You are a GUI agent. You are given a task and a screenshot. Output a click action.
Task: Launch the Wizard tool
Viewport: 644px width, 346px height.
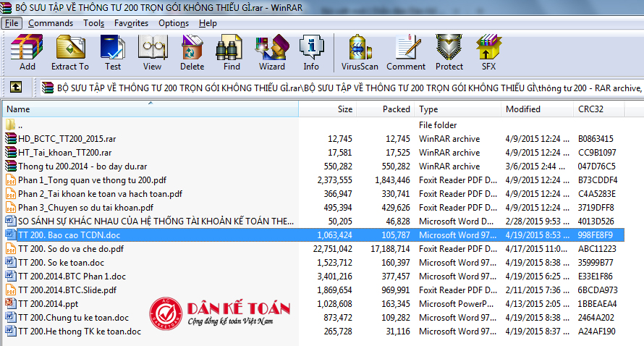pyautogui.click(x=271, y=53)
